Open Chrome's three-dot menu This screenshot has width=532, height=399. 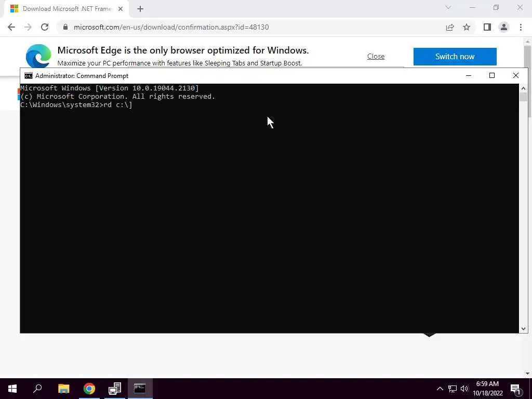[521, 27]
